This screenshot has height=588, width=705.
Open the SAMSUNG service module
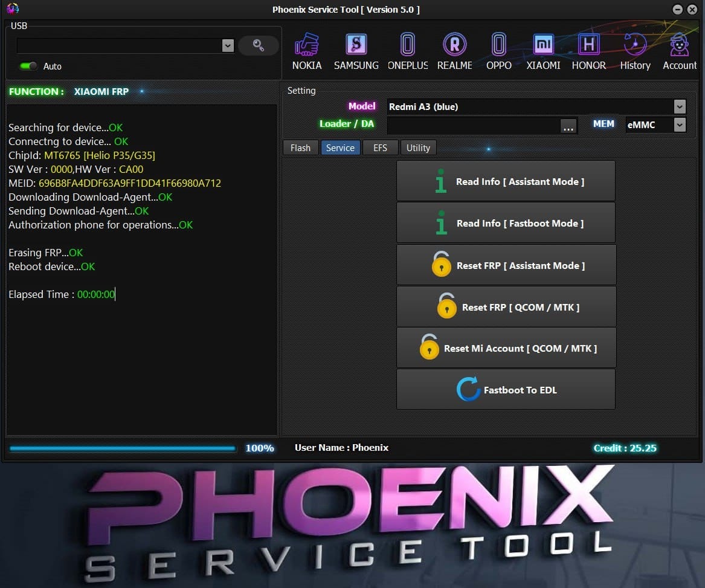click(356, 50)
